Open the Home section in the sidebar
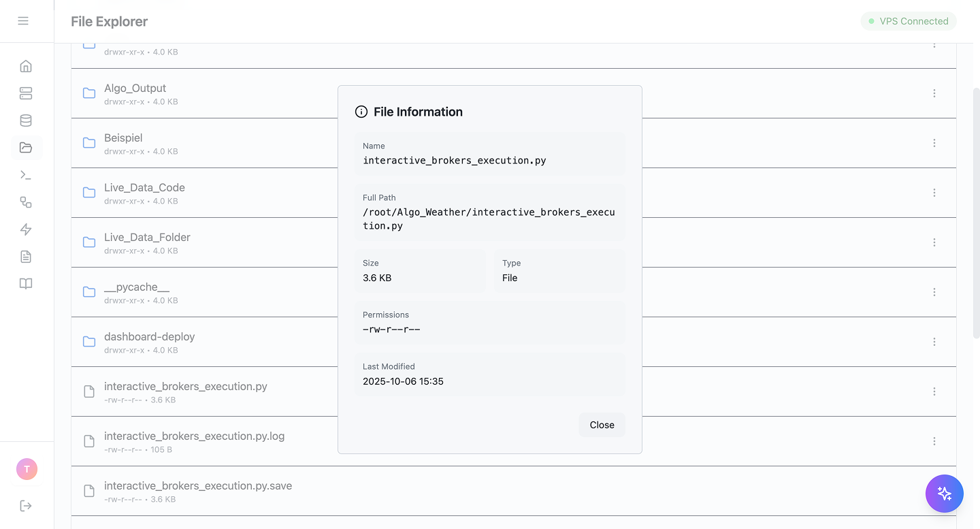Image resolution: width=980 pixels, height=529 pixels. coord(25,66)
